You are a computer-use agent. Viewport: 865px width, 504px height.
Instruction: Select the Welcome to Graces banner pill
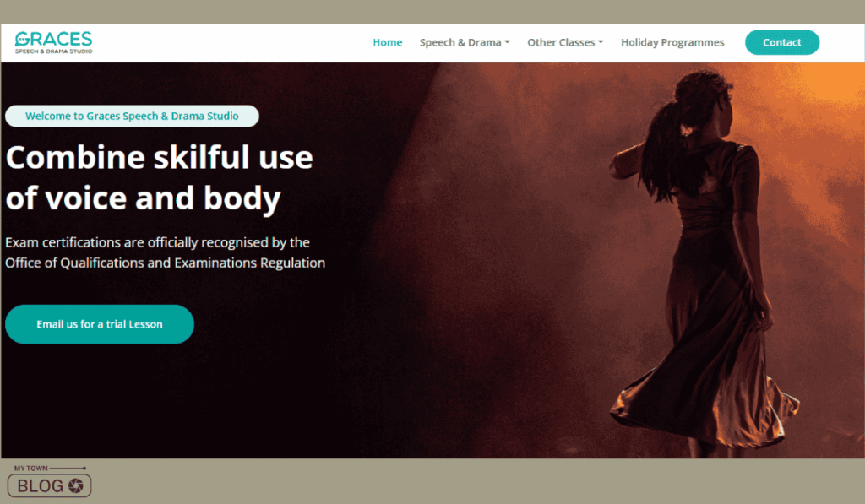(132, 116)
